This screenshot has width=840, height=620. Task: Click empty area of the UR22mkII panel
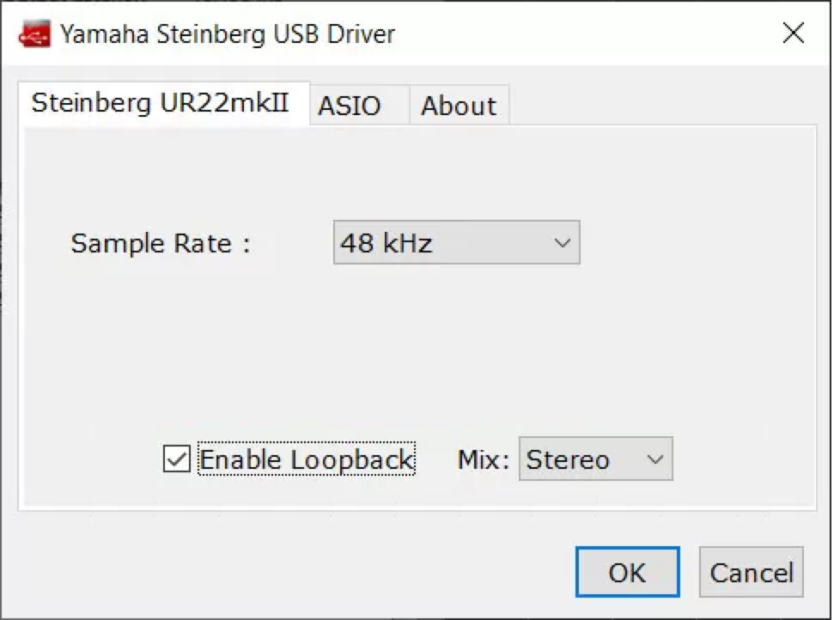pyautogui.click(x=412, y=352)
